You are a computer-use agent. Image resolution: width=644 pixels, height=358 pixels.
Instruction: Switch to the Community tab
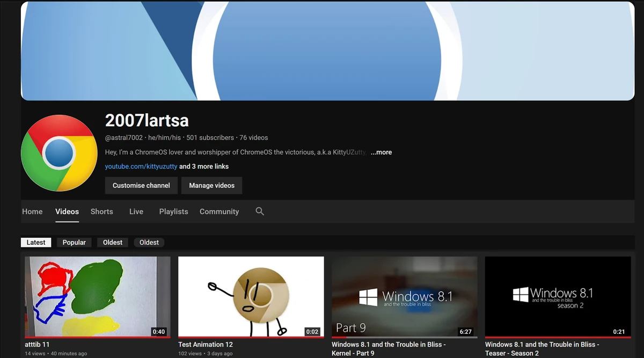pyautogui.click(x=219, y=211)
